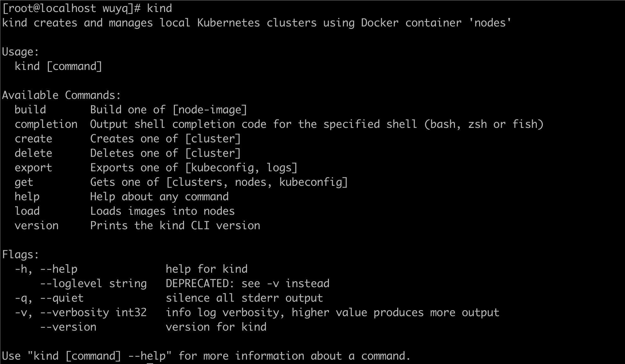Click the '--verbosity int32' flag
The image size is (625, 364).
point(93,313)
